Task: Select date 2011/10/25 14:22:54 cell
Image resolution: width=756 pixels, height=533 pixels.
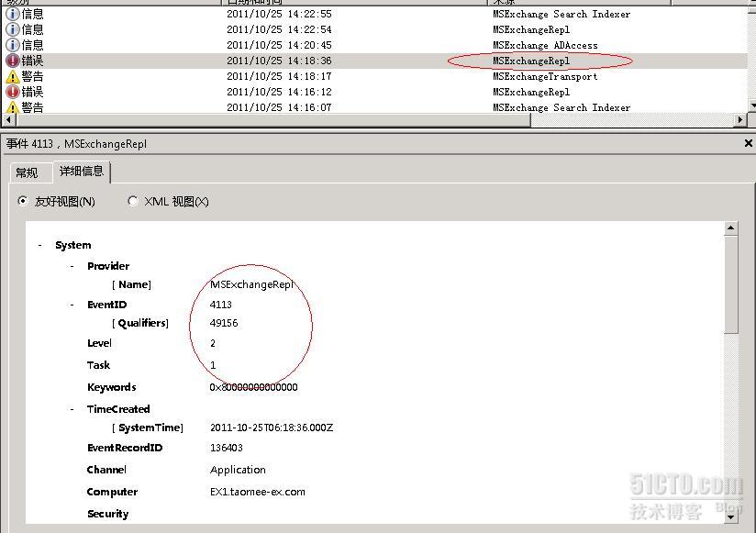Action: [x=279, y=29]
